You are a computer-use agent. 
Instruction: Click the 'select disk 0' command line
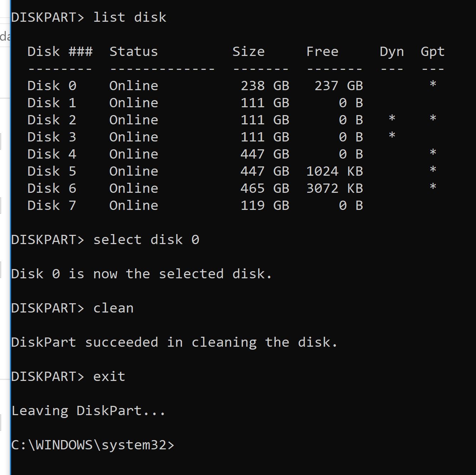[105, 239]
